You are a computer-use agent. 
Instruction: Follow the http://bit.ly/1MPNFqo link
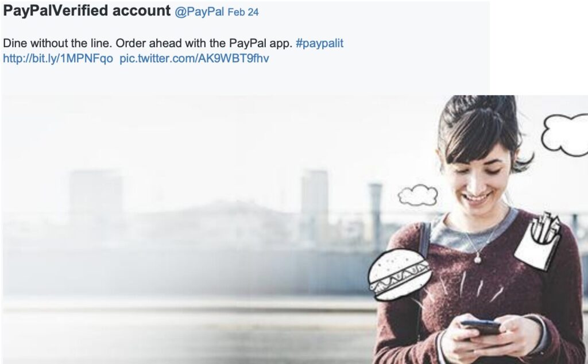pos(58,59)
